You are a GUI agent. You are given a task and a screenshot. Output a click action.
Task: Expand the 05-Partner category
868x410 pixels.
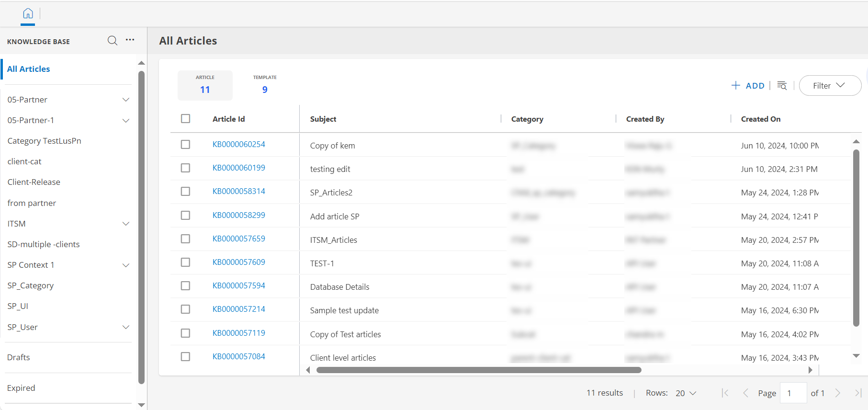(126, 100)
